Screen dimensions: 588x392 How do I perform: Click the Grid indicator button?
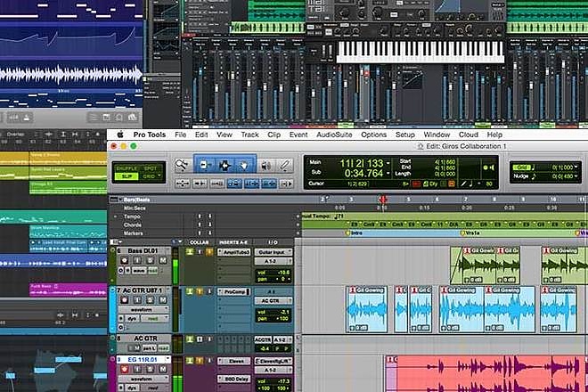click(521, 167)
